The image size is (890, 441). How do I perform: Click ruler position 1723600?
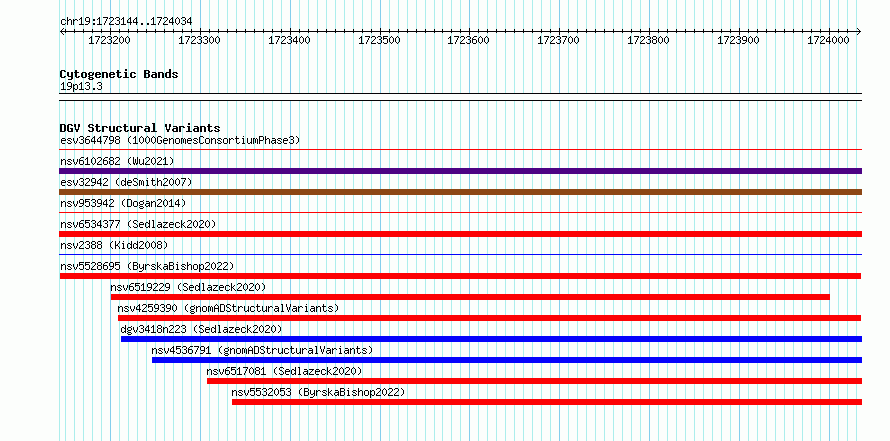469,40
